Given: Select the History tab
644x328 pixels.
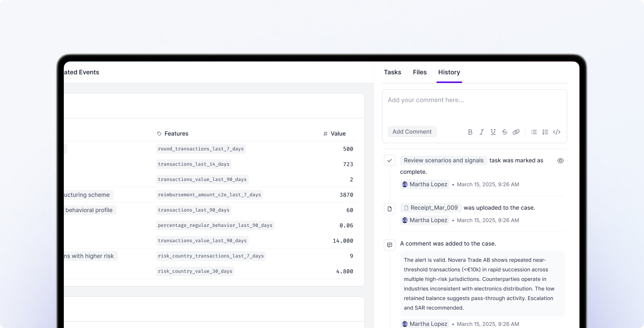Looking at the screenshot, I should [x=449, y=72].
